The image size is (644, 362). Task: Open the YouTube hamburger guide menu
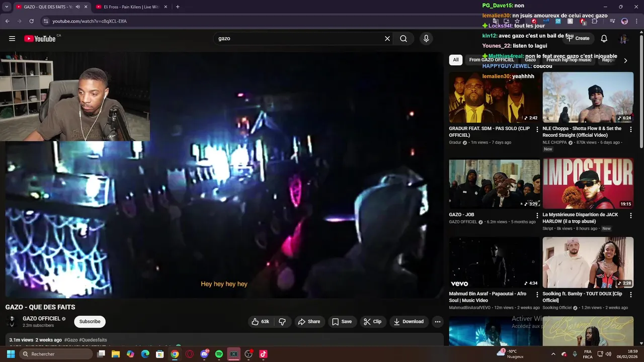12,39
